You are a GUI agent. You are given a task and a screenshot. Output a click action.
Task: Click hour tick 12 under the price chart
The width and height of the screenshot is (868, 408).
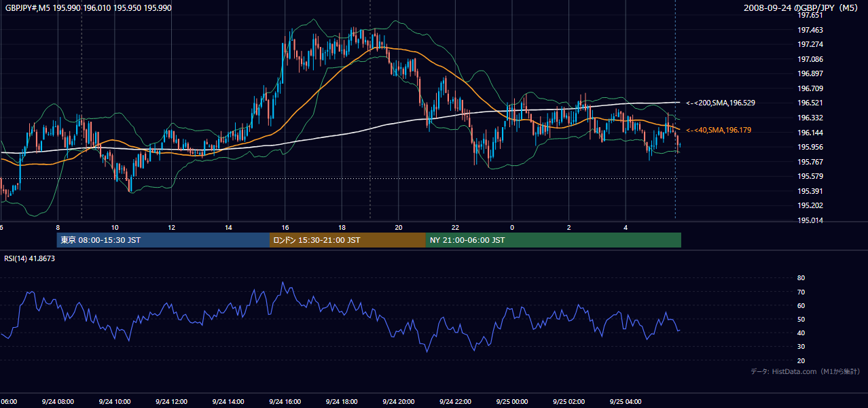pos(171,227)
